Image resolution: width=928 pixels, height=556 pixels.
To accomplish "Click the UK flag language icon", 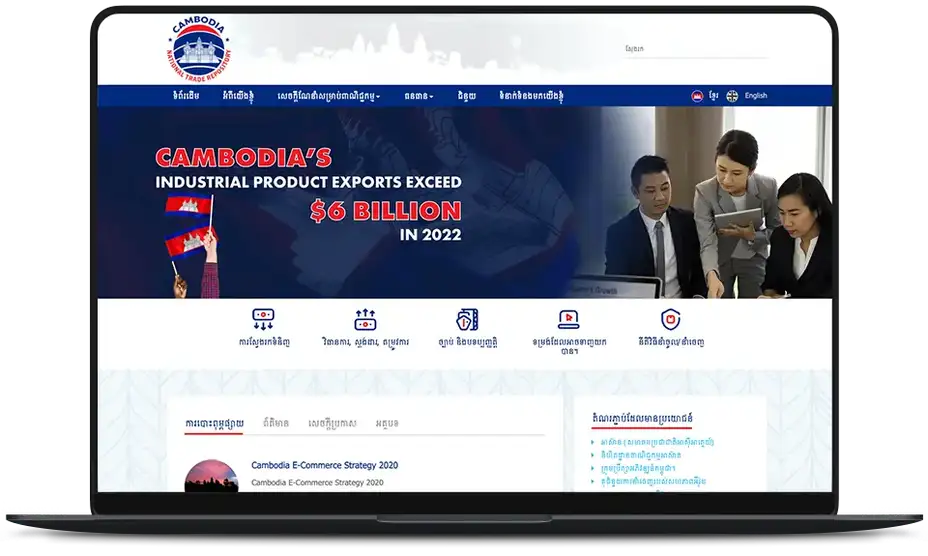I will click(732, 96).
